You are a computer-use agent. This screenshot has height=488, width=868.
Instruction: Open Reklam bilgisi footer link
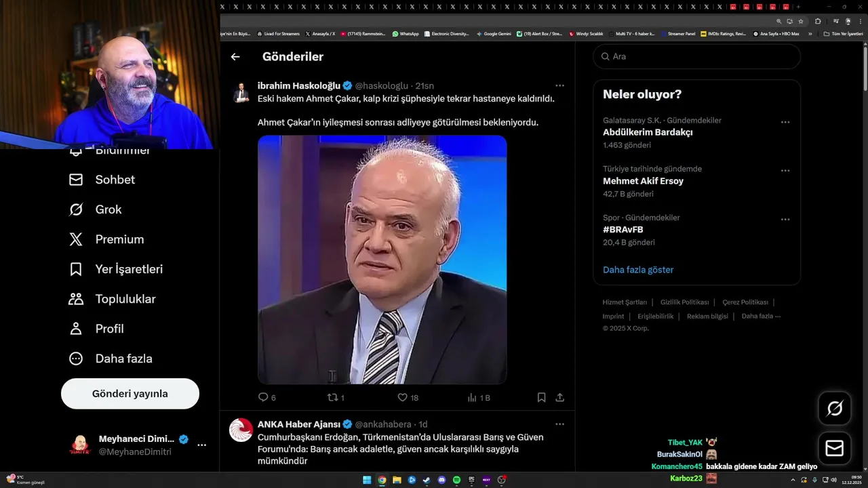pyautogui.click(x=707, y=317)
